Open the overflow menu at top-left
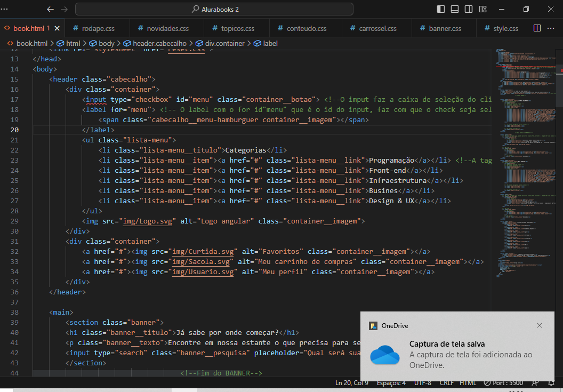Viewport: 563px width, 392px height. [4, 10]
